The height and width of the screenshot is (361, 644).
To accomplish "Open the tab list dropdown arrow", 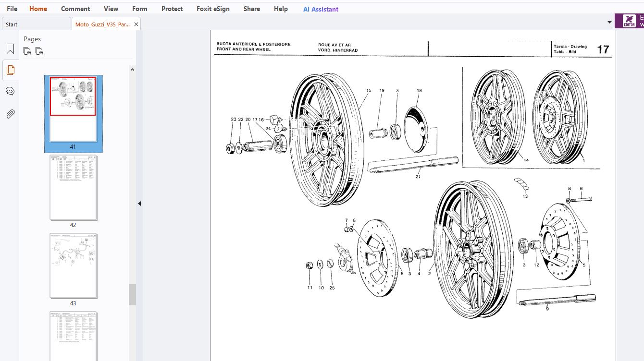I will tap(609, 22).
